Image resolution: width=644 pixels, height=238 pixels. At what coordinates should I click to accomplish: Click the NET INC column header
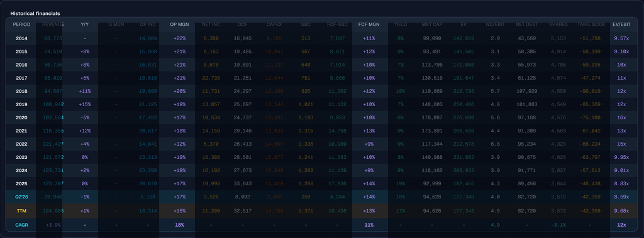[x=211, y=24]
